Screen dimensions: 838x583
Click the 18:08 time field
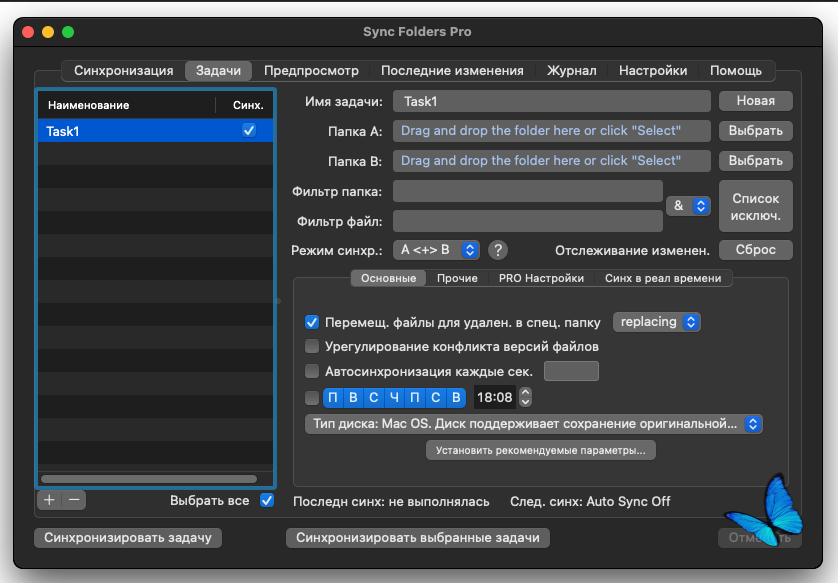(495, 398)
